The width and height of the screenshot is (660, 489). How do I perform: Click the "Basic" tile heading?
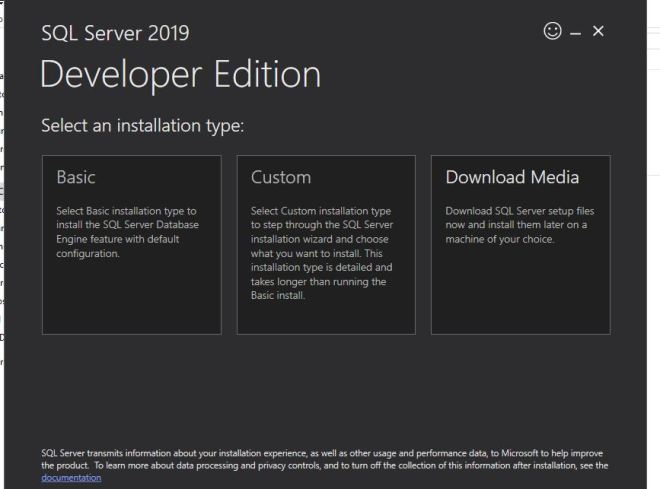(x=76, y=178)
